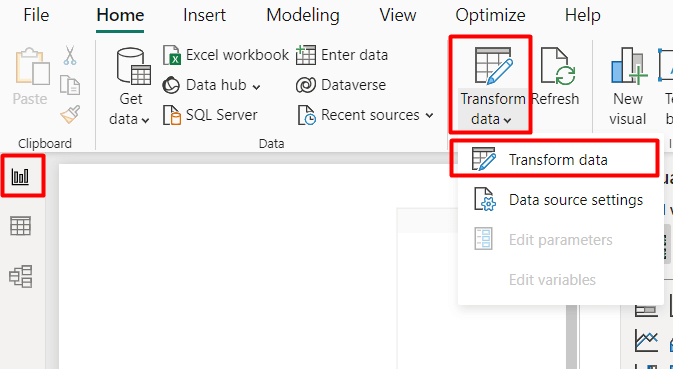
Task: Click the Copy icon in Clipboard group
Action: tap(70, 85)
